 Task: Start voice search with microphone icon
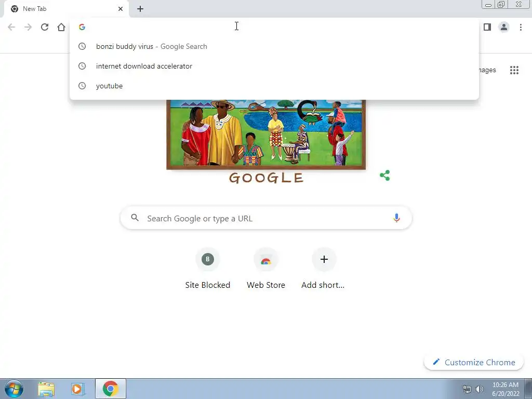click(x=396, y=218)
